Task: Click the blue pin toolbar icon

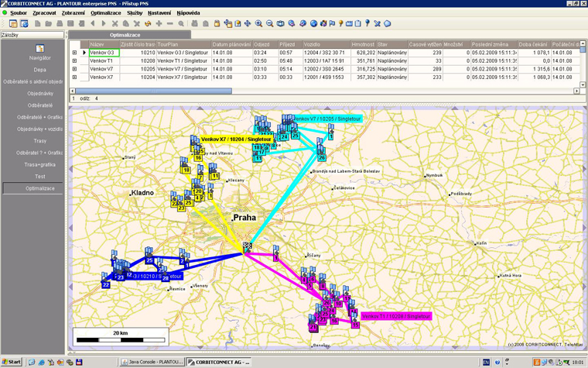Action: (367, 24)
